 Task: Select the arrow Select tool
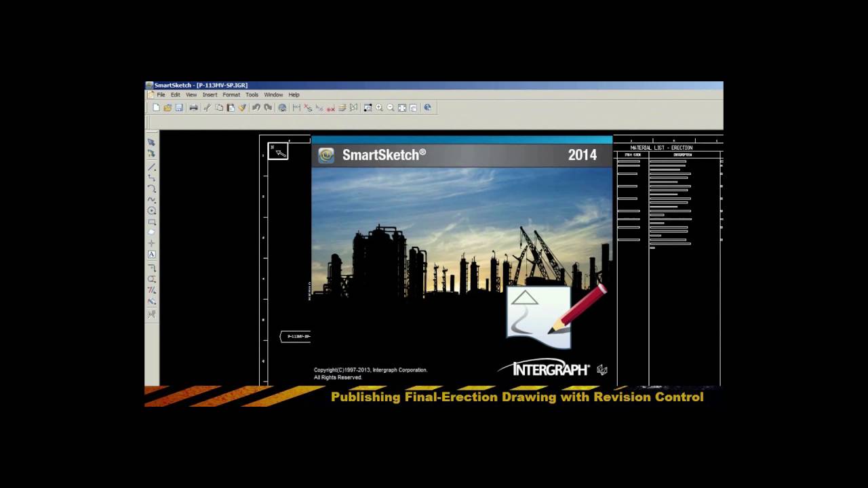point(151,142)
